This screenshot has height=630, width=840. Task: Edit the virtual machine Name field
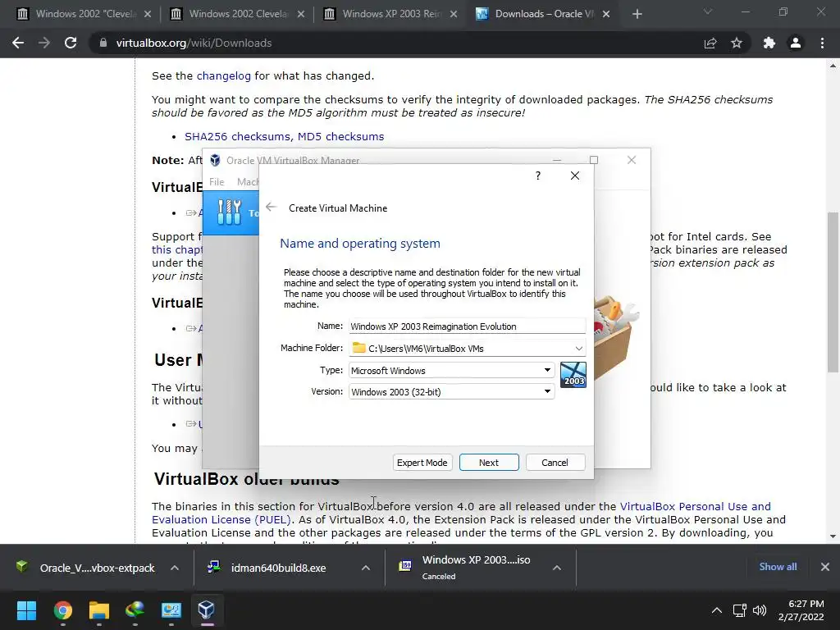pos(467,326)
